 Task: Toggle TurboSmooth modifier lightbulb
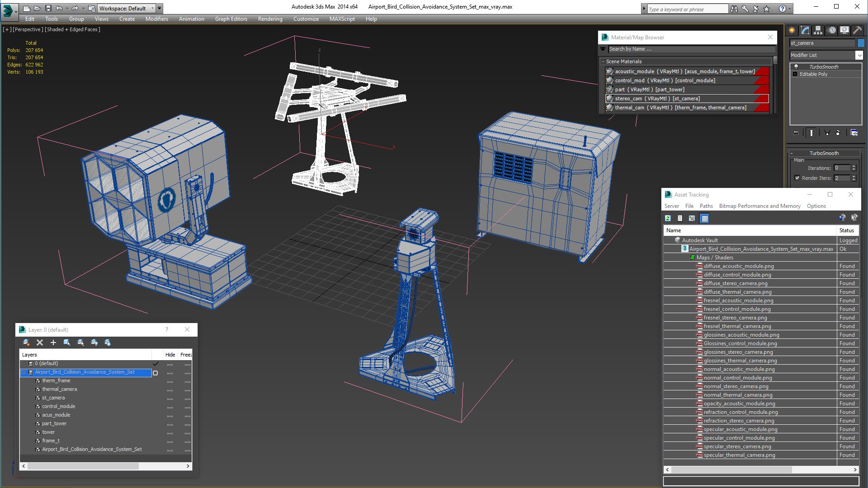click(x=796, y=67)
